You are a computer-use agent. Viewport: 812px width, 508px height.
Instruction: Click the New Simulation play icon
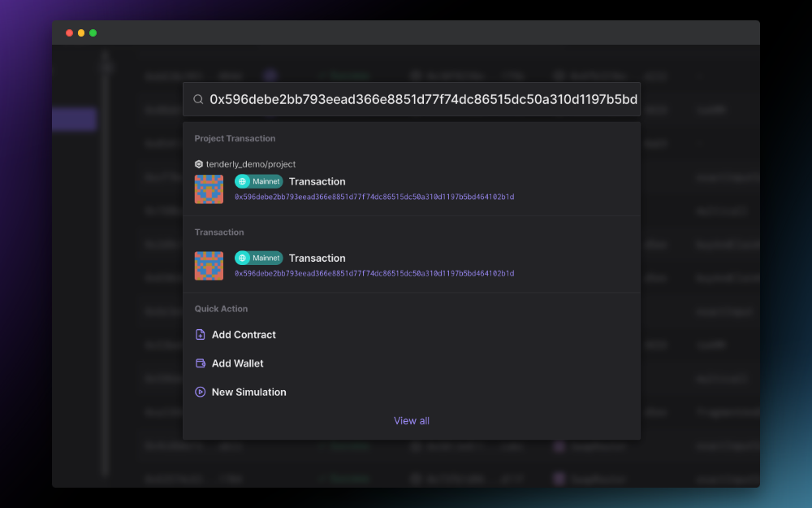click(x=201, y=393)
